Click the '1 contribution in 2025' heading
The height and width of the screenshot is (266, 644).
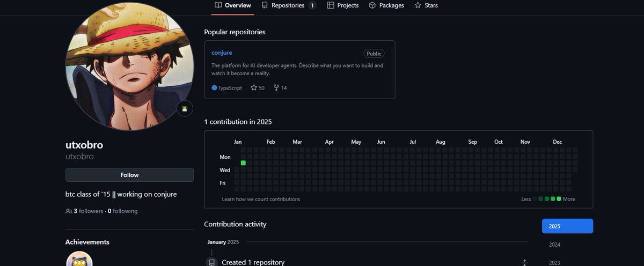point(238,122)
